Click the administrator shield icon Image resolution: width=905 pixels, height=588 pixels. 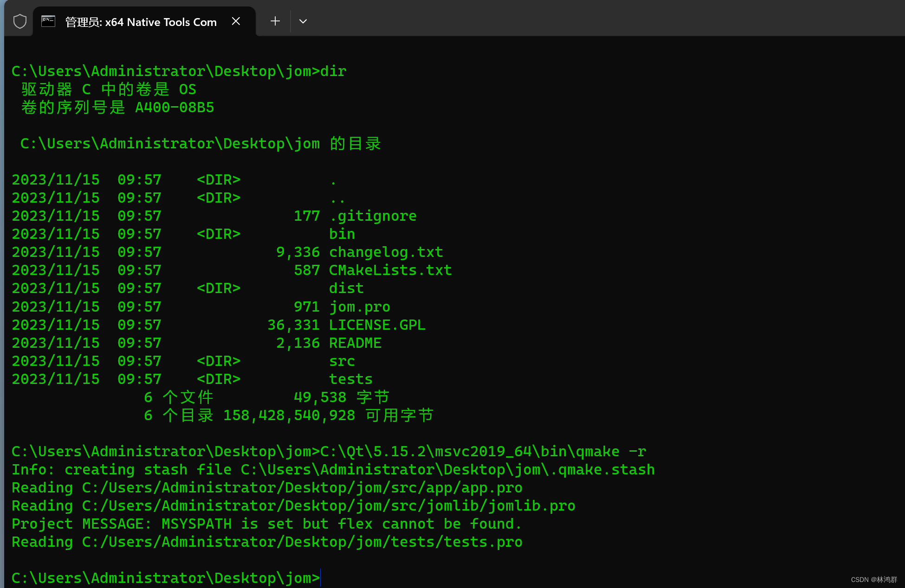click(20, 21)
